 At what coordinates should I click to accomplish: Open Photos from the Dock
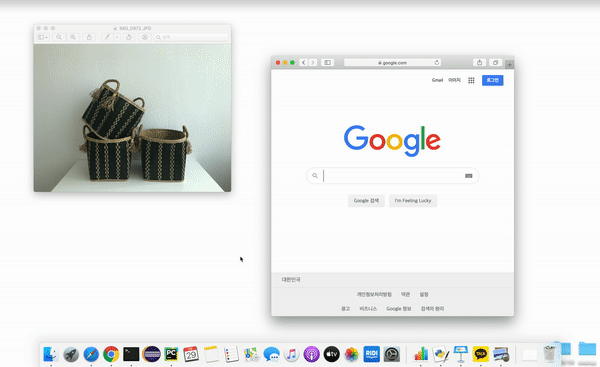(x=351, y=354)
